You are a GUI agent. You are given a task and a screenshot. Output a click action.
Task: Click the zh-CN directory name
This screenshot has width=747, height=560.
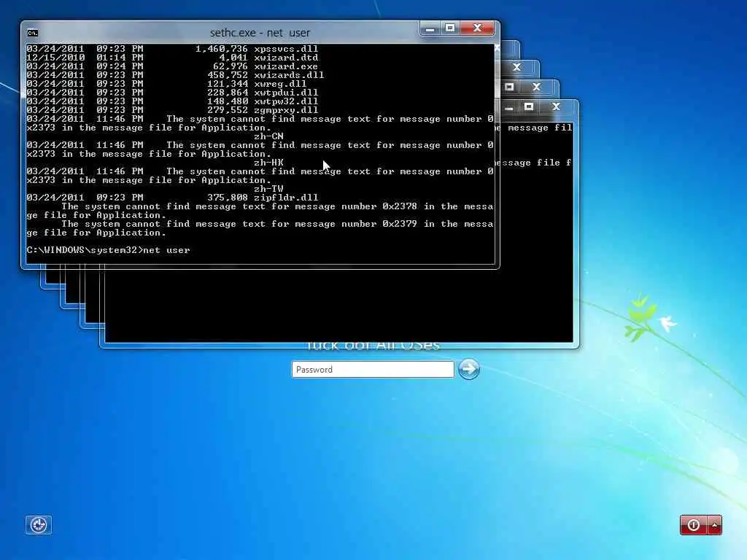pos(268,136)
